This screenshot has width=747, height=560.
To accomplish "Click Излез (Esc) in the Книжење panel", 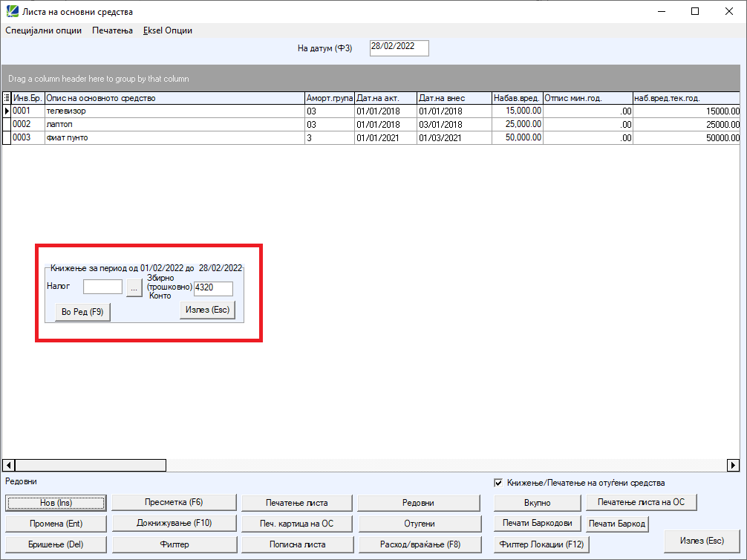I will (x=207, y=310).
